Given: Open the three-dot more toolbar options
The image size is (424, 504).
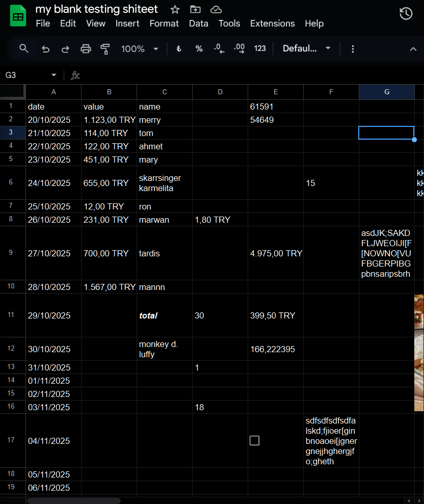Looking at the screenshot, I should [x=353, y=49].
